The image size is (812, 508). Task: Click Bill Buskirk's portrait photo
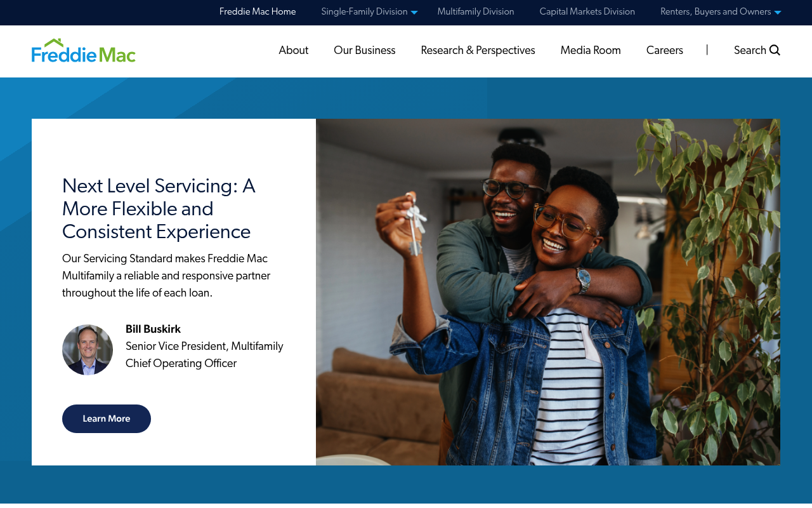tap(88, 350)
